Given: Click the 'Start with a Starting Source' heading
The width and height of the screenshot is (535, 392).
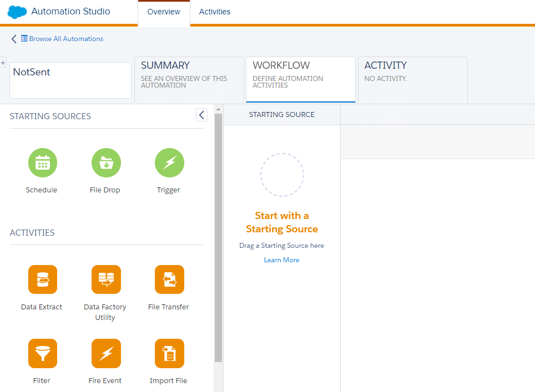Looking at the screenshot, I should (282, 222).
